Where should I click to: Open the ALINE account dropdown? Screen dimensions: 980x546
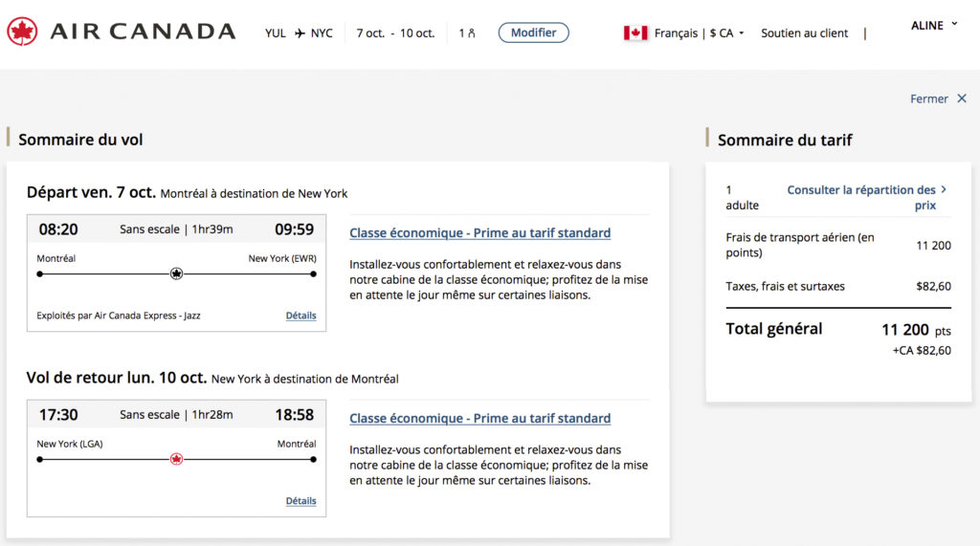[934, 26]
